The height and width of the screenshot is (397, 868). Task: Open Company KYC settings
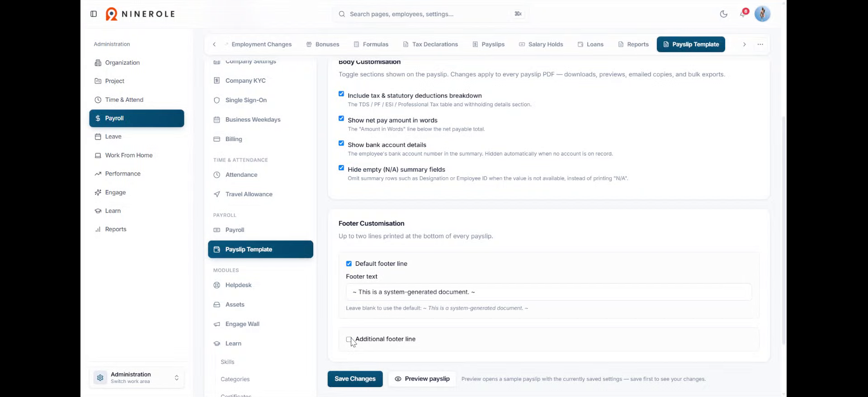pyautogui.click(x=260, y=80)
